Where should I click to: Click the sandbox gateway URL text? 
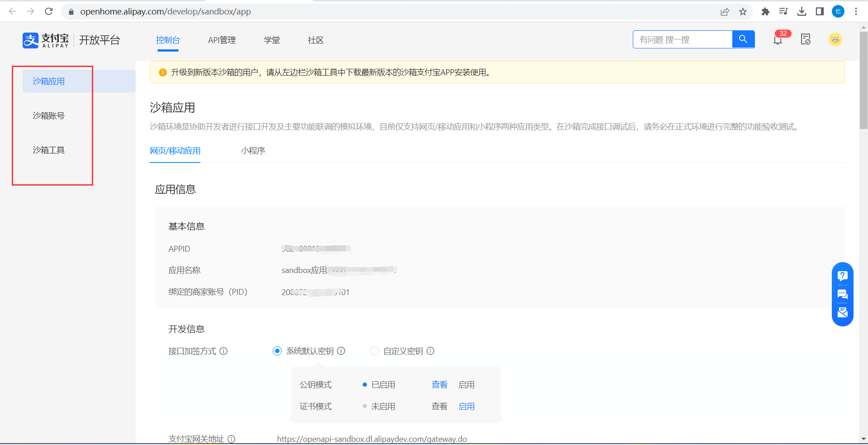coord(372,439)
